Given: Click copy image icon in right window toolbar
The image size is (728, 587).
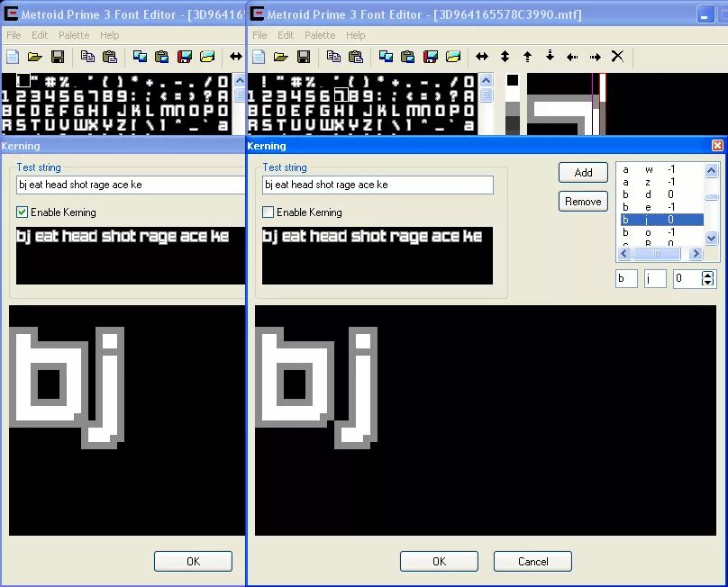Looking at the screenshot, I should tap(386, 57).
